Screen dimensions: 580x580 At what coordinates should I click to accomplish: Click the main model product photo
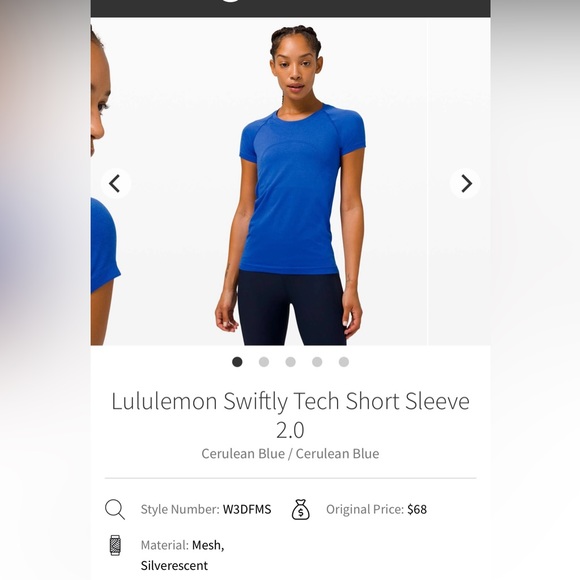tap(290, 181)
